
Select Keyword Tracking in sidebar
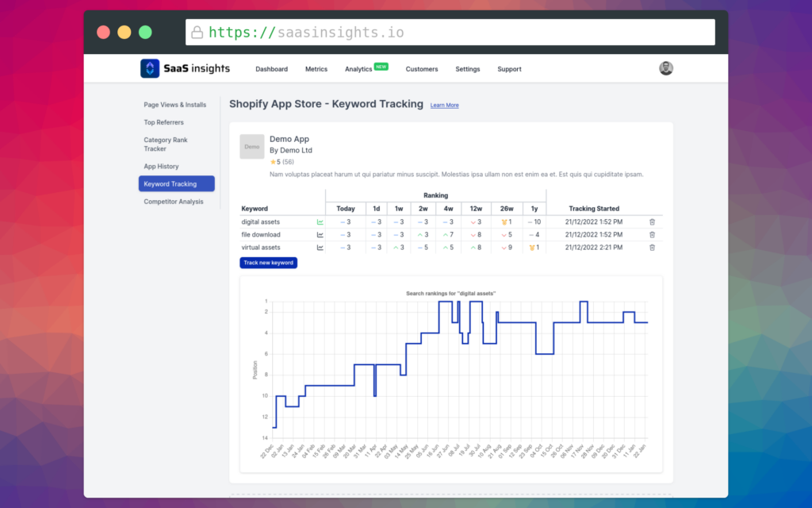[177, 183]
